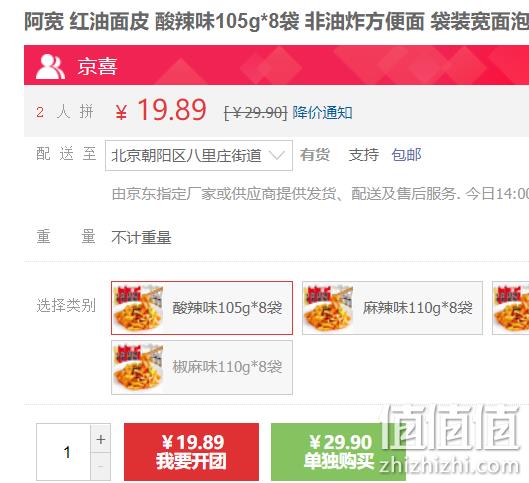Click the quantity input field showing 1
Screen dimensions: 529x483
click(64, 452)
